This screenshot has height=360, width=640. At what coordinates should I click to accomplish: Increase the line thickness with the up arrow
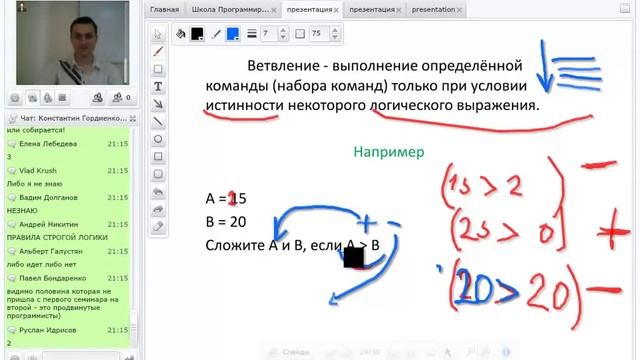pyautogui.click(x=283, y=30)
